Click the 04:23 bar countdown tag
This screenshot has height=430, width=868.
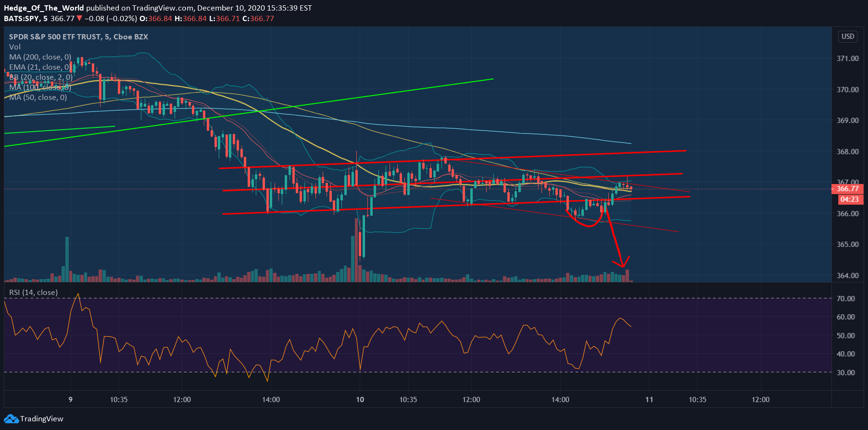pos(850,199)
